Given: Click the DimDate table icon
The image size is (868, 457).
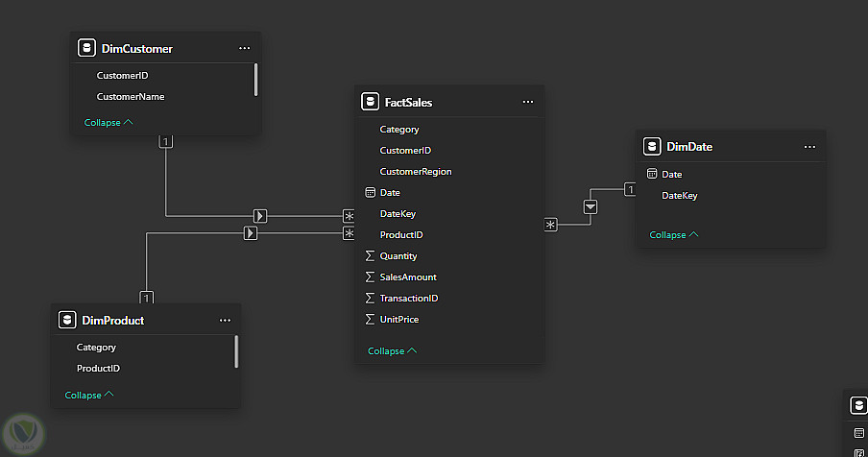Looking at the screenshot, I should coord(652,147).
